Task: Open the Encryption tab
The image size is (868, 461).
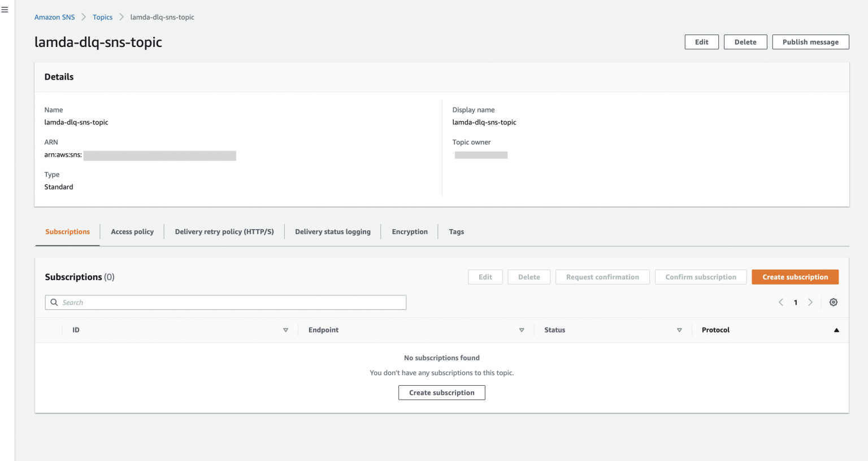Action: tap(409, 231)
